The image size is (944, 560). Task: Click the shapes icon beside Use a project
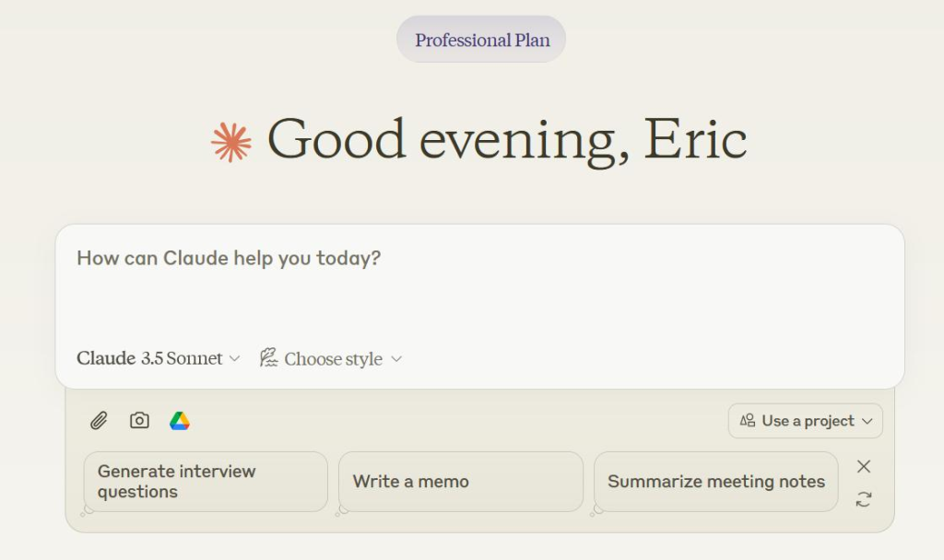[x=747, y=420]
